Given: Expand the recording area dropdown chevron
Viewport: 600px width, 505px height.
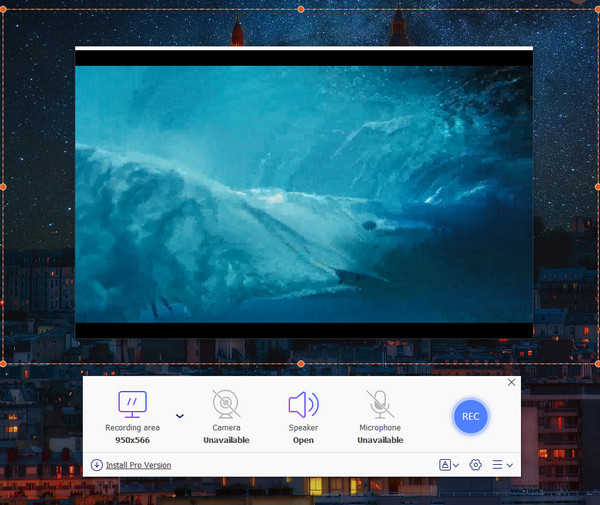Looking at the screenshot, I should [180, 416].
